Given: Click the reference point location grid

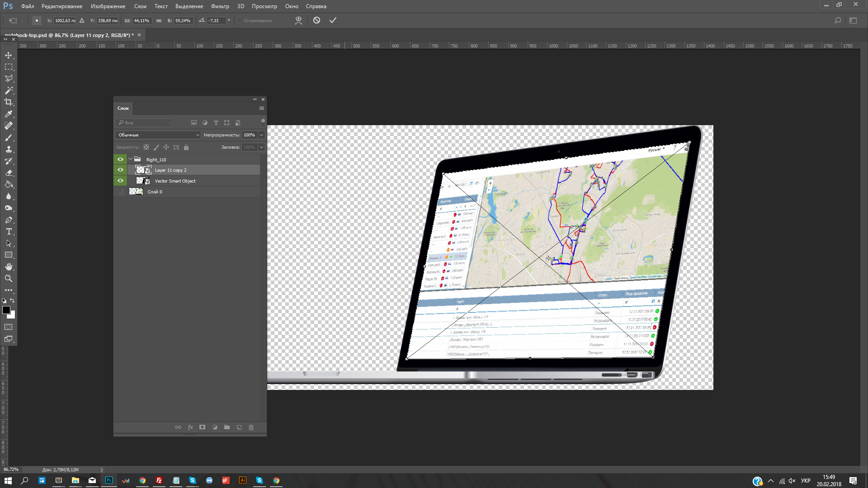Looking at the screenshot, I should click(37, 20).
